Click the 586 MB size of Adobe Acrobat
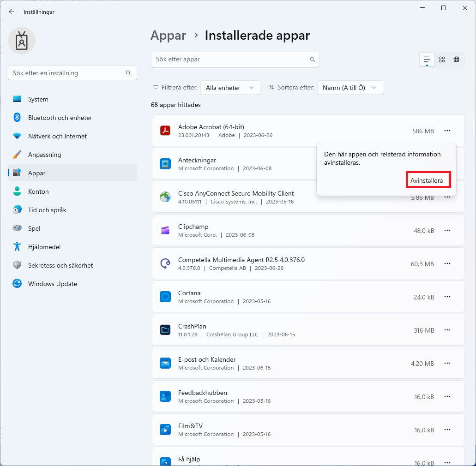The height and width of the screenshot is (466, 476). coord(423,131)
